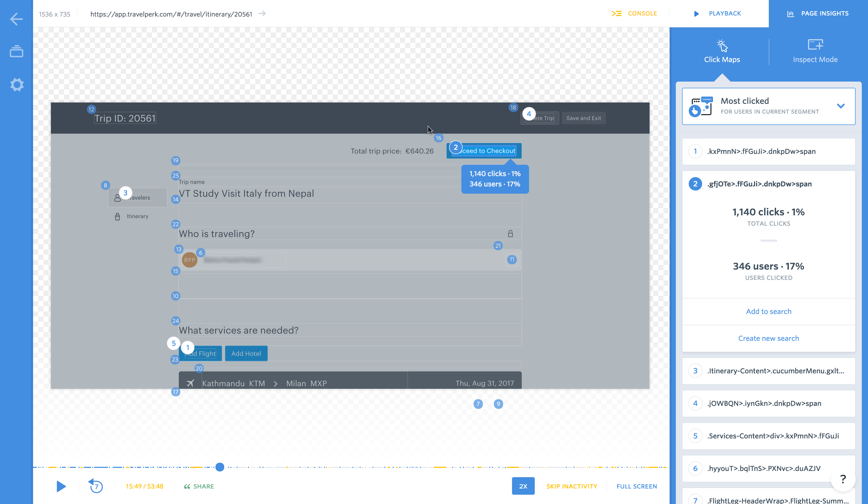Open the Console tab
868x504 pixels.
click(x=634, y=13)
